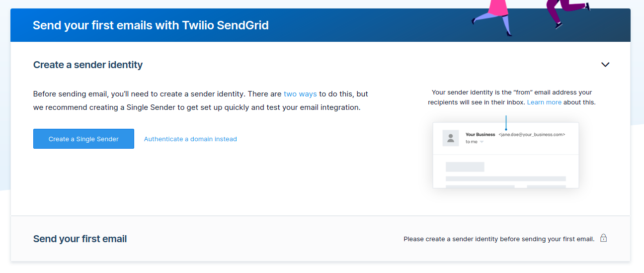This screenshot has width=644, height=273.
Task: Expand the Send your first email section
Action: coord(80,239)
